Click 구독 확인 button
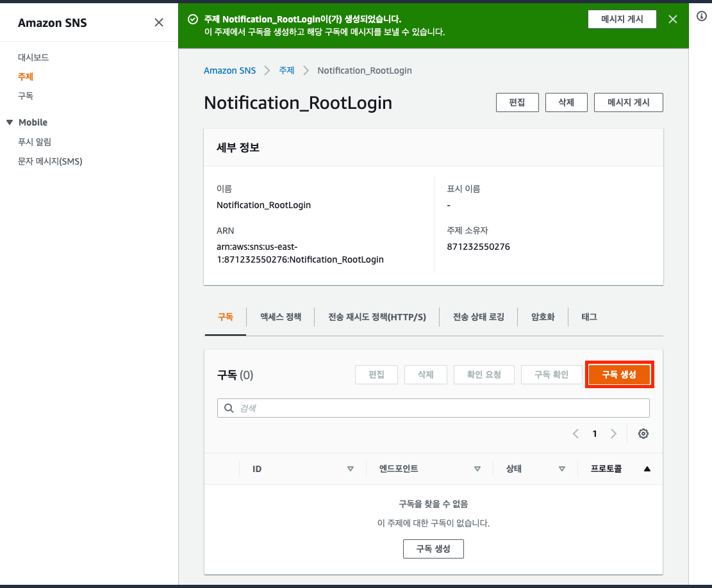Screen dimensions: 712x588 point(551,375)
